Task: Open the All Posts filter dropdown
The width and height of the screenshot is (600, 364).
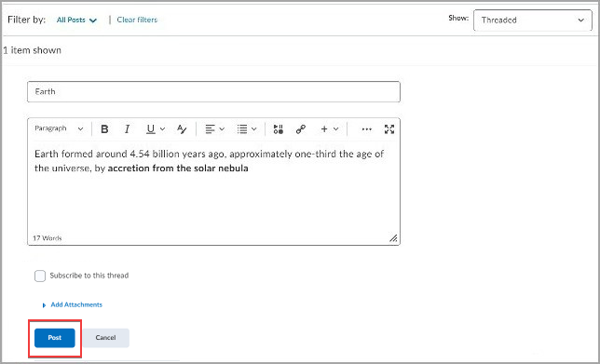Action: click(x=76, y=20)
